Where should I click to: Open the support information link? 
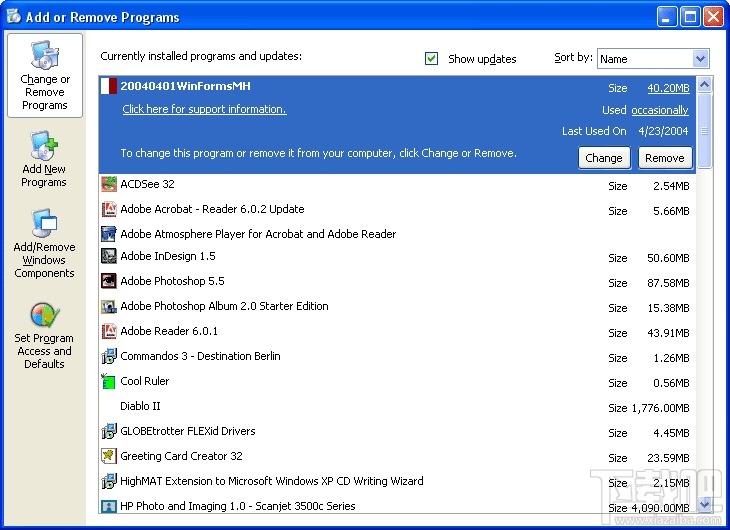point(204,110)
